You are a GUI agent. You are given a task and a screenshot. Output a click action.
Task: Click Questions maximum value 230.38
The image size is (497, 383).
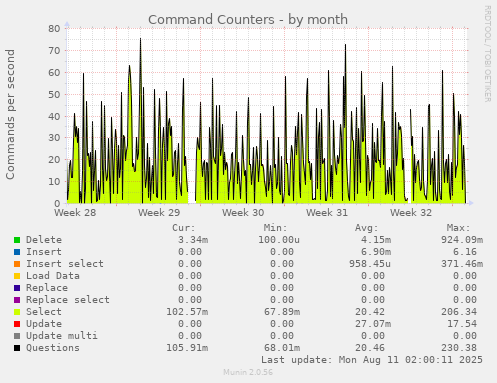coord(459,348)
